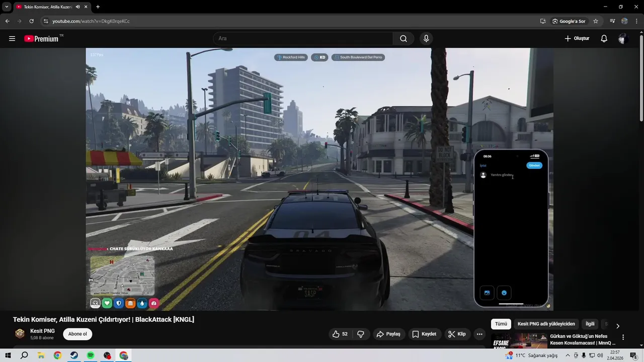Screen dimensions: 644x362
Task: Open the tab search dropdown arrow
Action: (7, 7)
